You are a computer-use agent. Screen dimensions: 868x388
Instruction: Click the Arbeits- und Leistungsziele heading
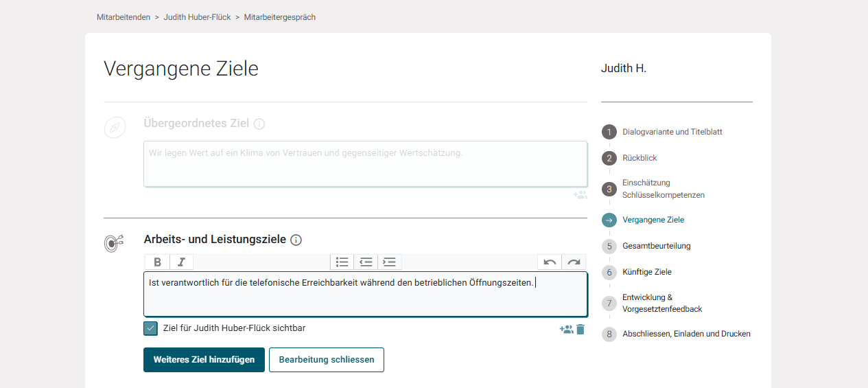(215, 240)
